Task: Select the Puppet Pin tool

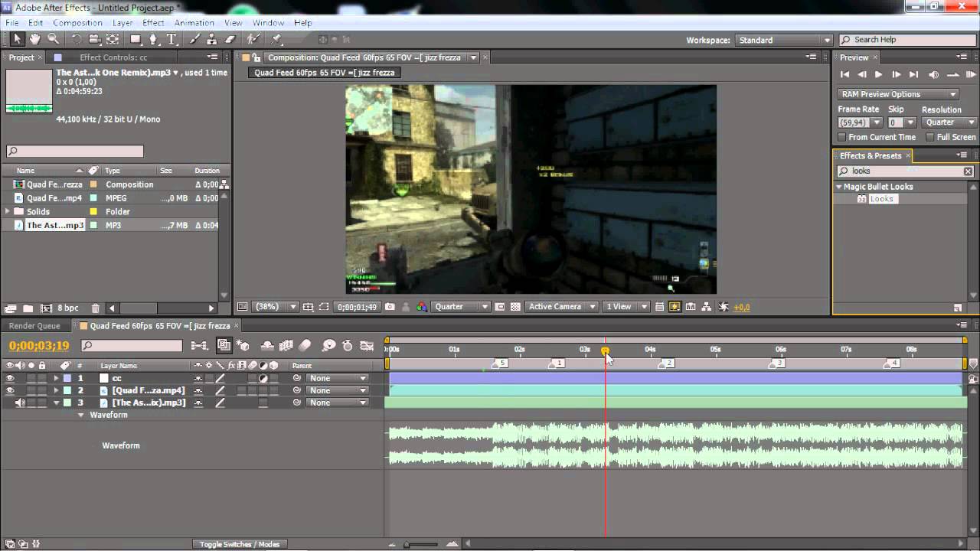Action: pyautogui.click(x=276, y=39)
